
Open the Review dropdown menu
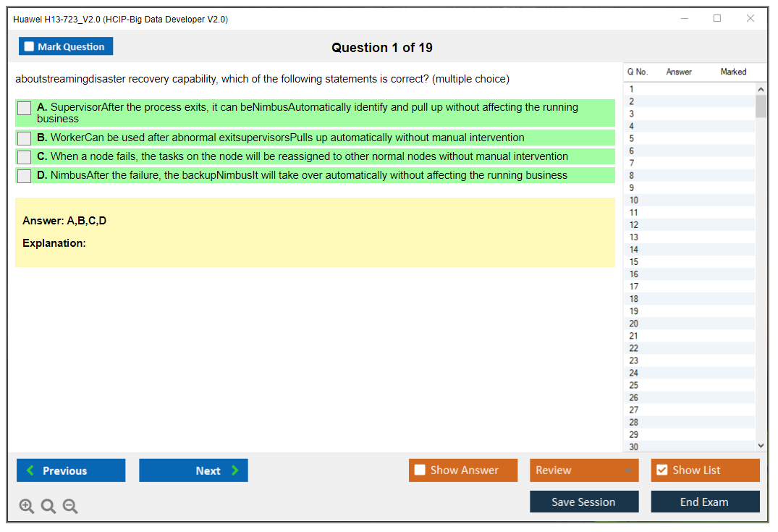tap(583, 470)
